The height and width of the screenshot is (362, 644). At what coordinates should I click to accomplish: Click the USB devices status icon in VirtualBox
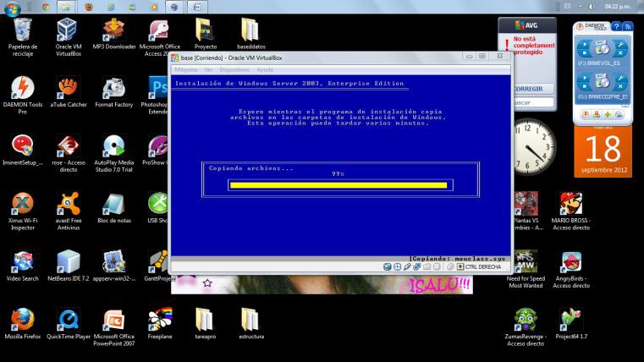point(407,266)
